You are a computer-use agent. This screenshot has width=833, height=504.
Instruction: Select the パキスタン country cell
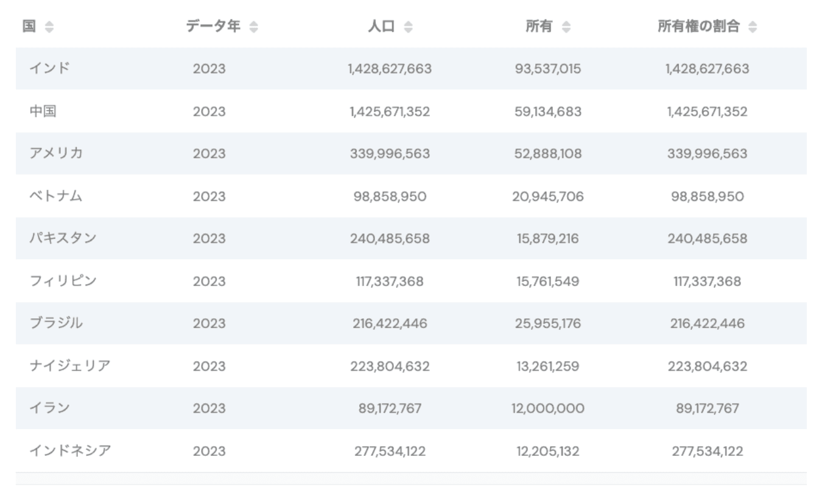pyautogui.click(x=63, y=238)
